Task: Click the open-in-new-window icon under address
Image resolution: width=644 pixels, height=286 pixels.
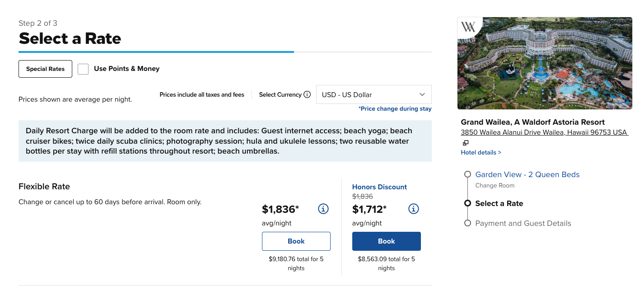Action: tap(466, 143)
